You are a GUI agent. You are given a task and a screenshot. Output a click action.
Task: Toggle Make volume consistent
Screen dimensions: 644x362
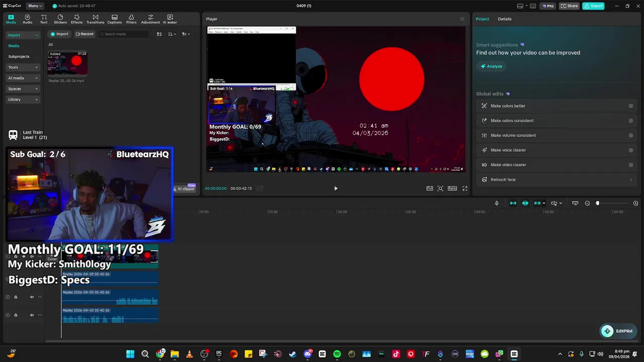click(630, 135)
